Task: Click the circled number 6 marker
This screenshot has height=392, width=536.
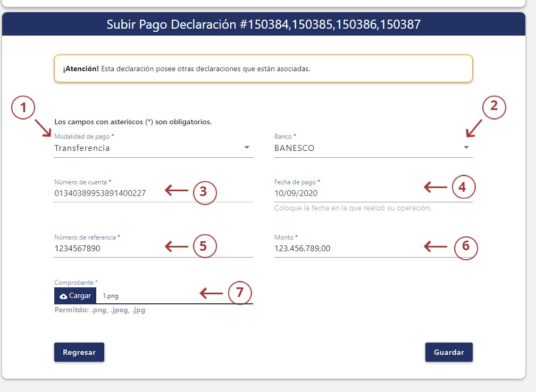Action: (466, 246)
